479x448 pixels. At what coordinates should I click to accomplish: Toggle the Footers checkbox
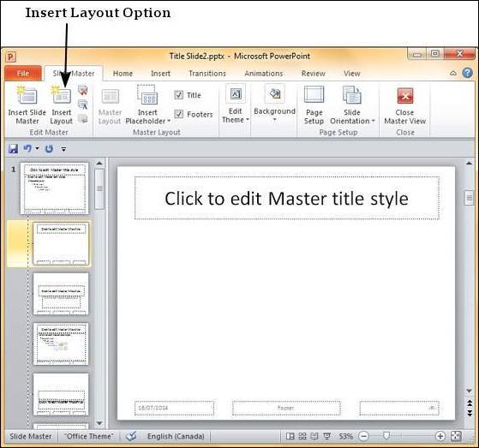(179, 114)
